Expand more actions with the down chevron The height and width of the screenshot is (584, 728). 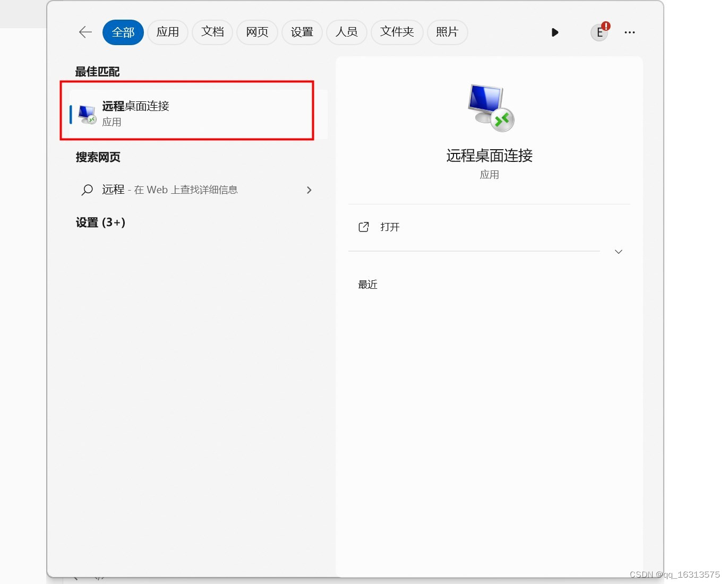(x=619, y=252)
